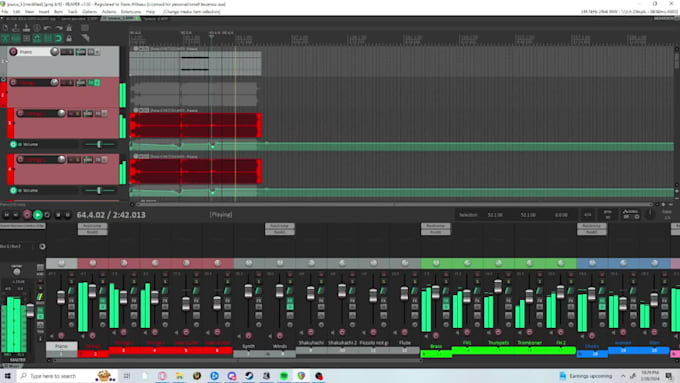This screenshot has height=383, width=680.
Task: Click the arrange view horizontal scrollbar
Action: 394,204
